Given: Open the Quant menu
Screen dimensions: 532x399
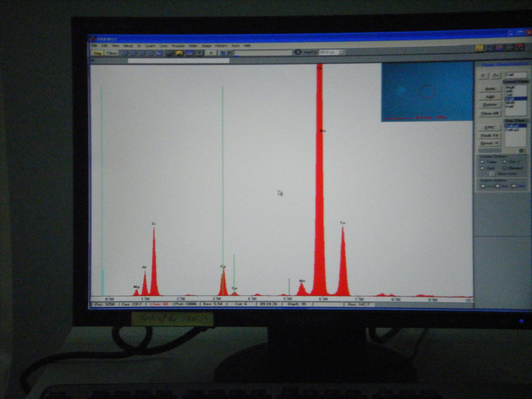Looking at the screenshot, I should [x=150, y=46].
